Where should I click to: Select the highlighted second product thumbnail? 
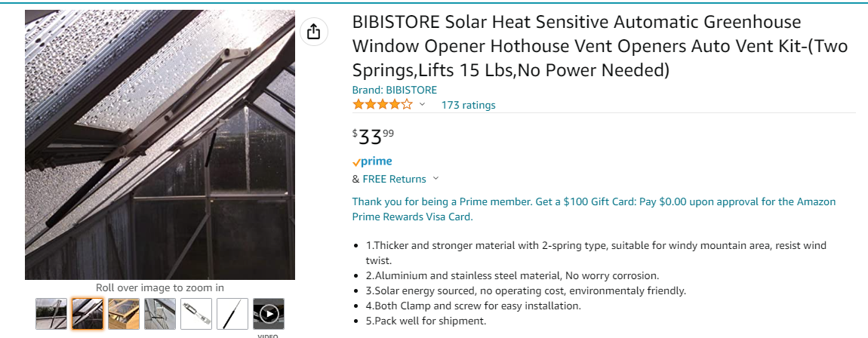tap(88, 314)
